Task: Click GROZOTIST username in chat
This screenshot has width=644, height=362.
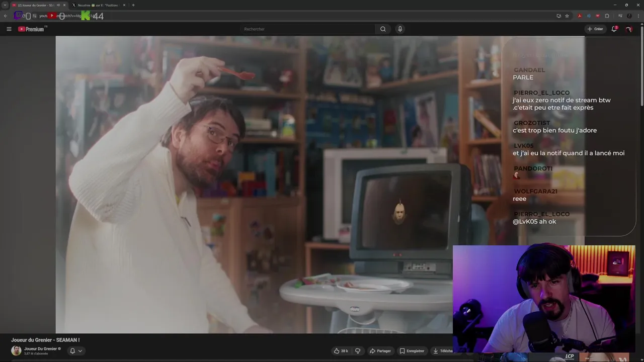Action: pos(532,123)
